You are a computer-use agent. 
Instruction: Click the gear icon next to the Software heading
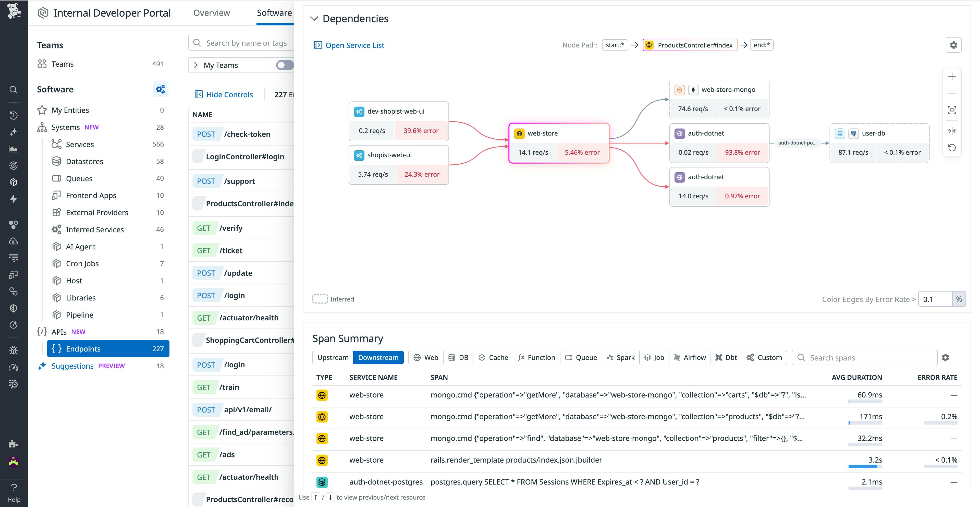coord(160,89)
